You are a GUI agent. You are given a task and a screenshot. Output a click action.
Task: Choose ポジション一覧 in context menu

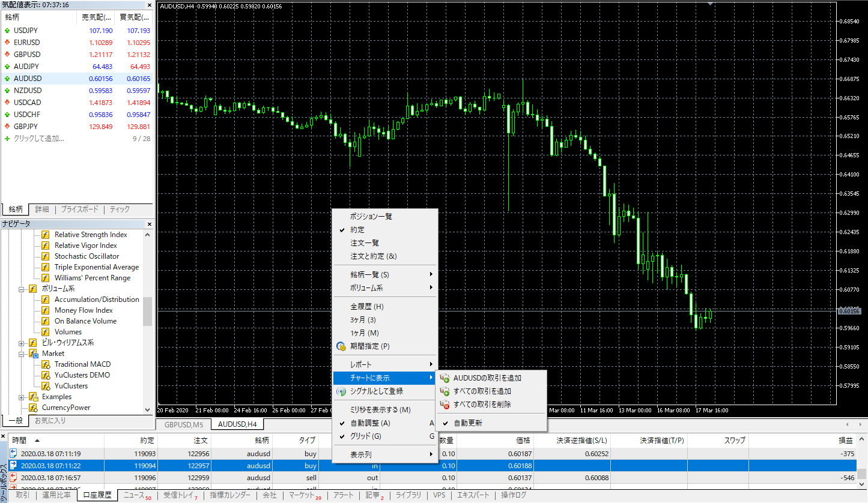coord(386,217)
